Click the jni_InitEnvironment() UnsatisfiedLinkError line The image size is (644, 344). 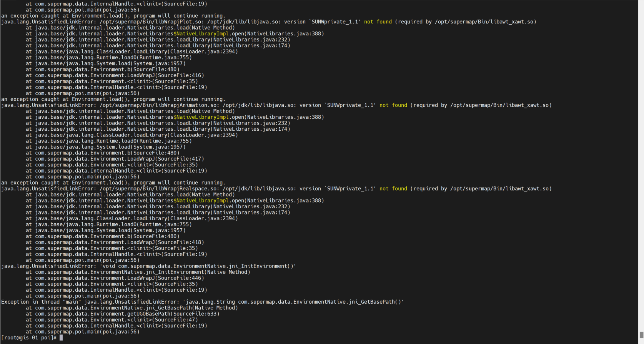(149, 266)
